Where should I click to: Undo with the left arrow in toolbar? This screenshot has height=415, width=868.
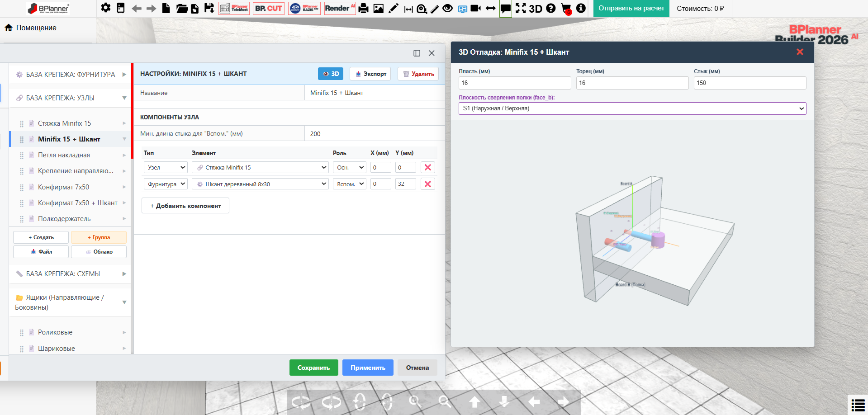(x=137, y=8)
